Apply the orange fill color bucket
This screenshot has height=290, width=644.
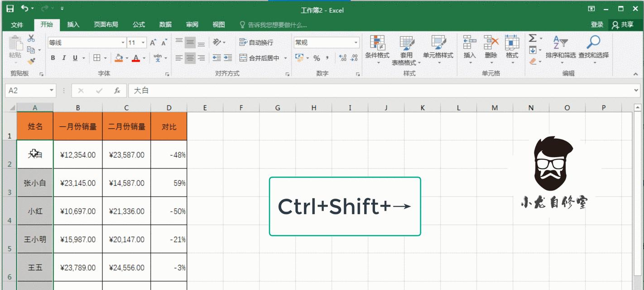pyautogui.click(x=119, y=58)
